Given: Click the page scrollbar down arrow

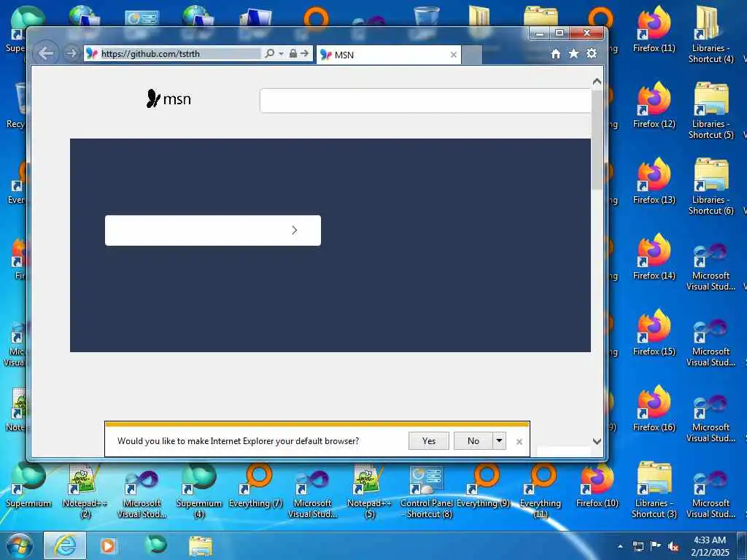Looking at the screenshot, I should pos(597,441).
